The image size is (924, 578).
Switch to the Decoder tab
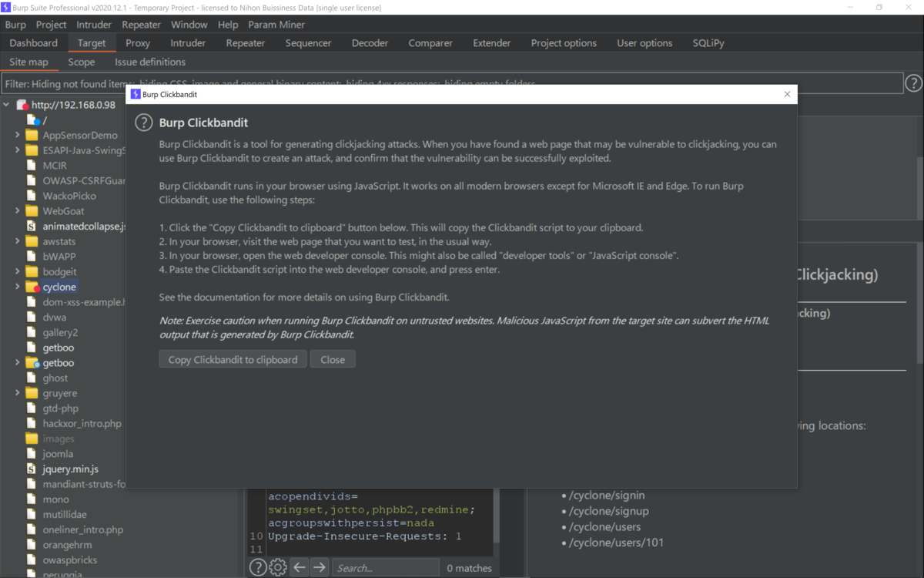pos(370,43)
